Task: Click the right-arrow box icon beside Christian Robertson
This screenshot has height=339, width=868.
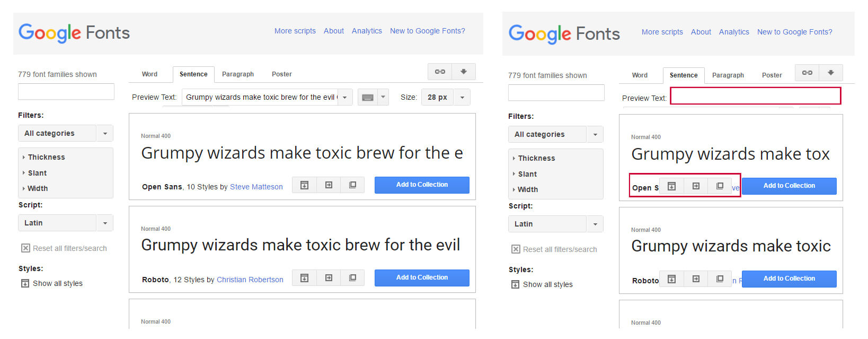Action: [x=329, y=278]
